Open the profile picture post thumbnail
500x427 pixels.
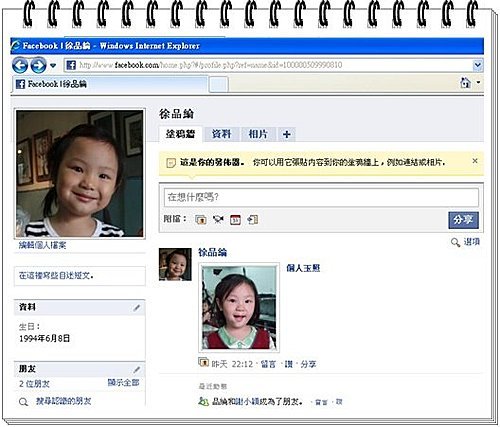239,307
